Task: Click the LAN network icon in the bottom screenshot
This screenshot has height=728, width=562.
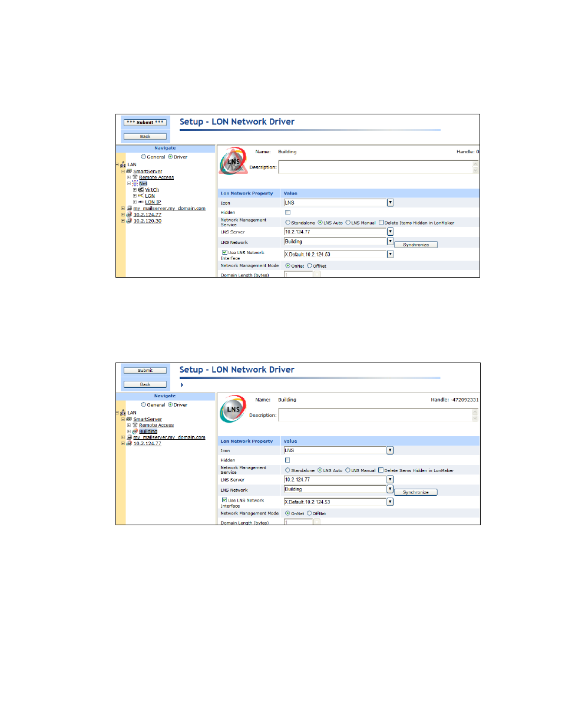Action: [123, 413]
